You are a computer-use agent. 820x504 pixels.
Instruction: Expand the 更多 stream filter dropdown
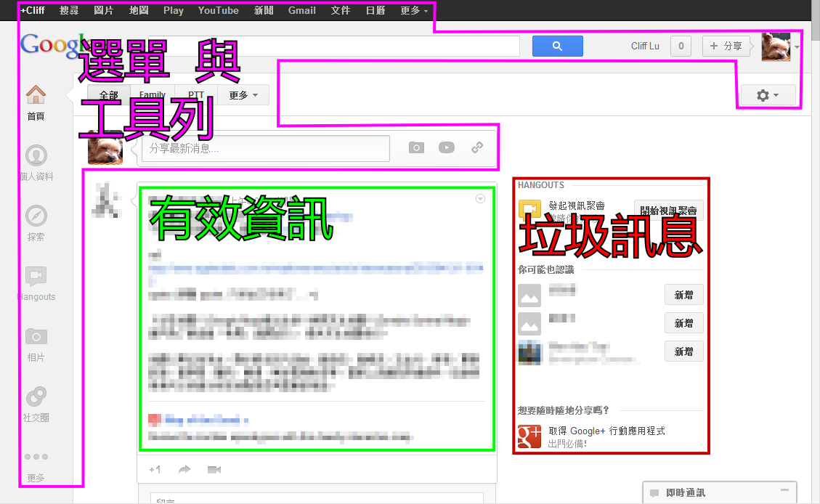[243, 95]
